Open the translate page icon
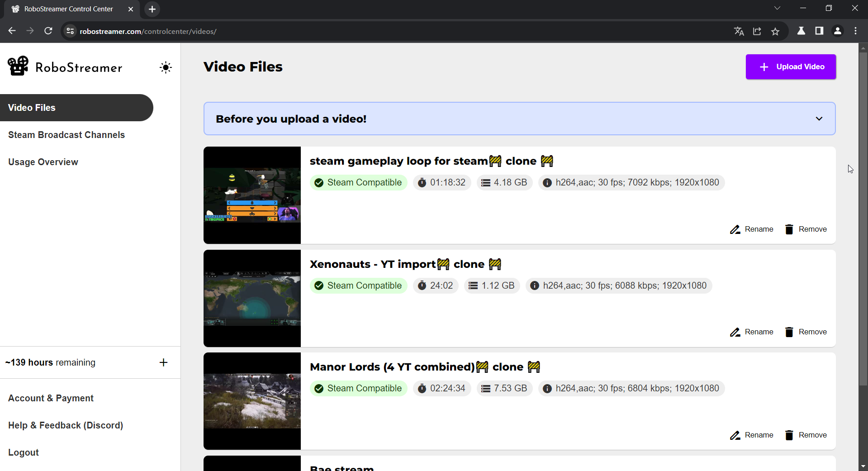The height and width of the screenshot is (471, 868). click(x=739, y=31)
